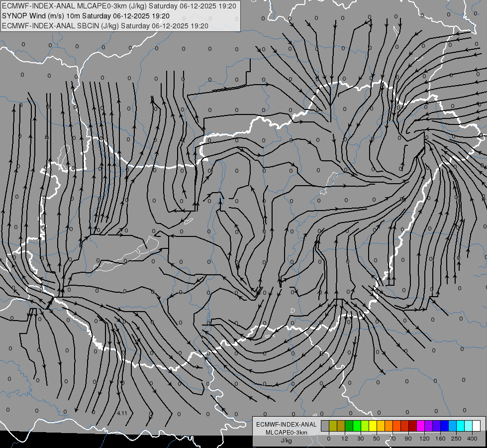487x448 pixels.
Task: Click legend tick label 12
Action: point(345,439)
